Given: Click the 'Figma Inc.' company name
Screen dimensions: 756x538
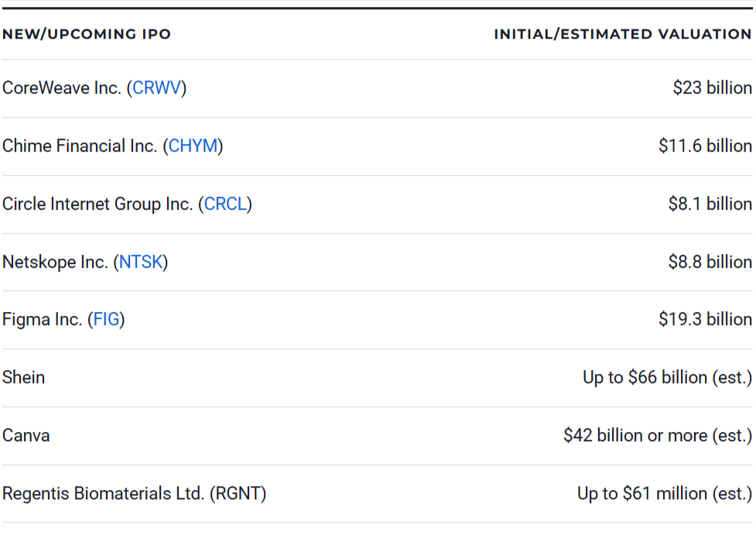Looking at the screenshot, I should point(43,320).
